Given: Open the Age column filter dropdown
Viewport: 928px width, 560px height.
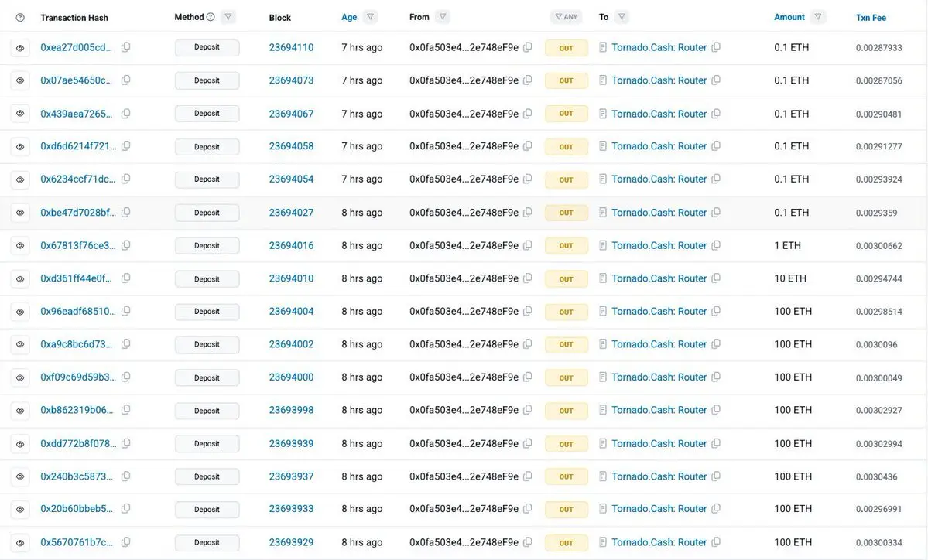Looking at the screenshot, I should coord(370,17).
